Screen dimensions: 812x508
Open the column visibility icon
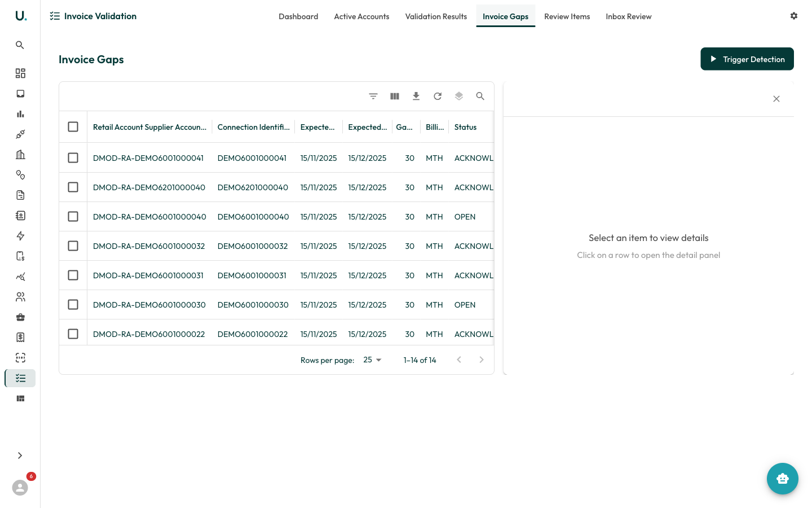(395, 96)
